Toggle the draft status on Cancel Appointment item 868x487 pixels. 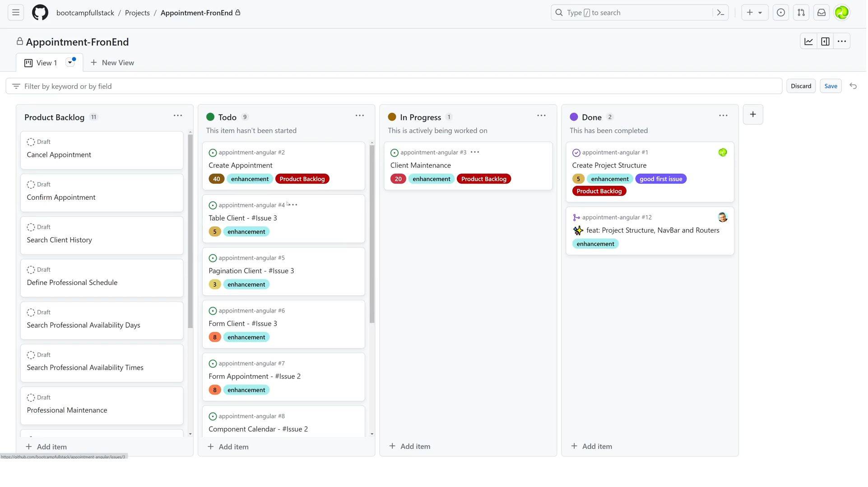[31, 141]
